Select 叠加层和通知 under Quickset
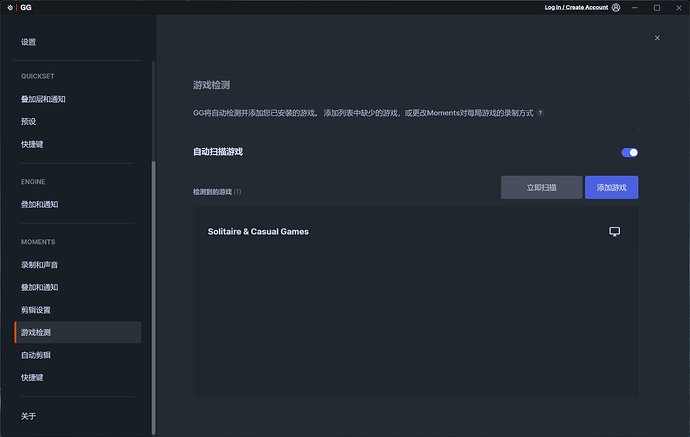The height and width of the screenshot is (437, 690). [43, 99]
